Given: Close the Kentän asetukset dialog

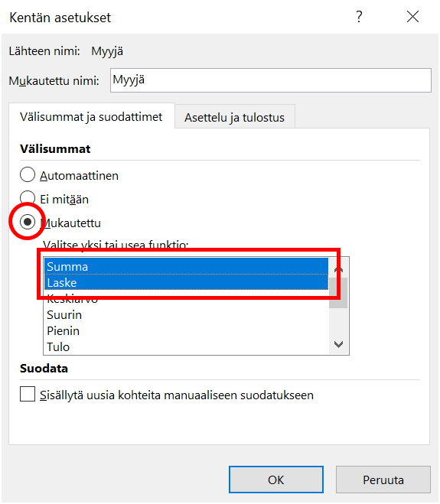Looking at the screenshot, I should 412,17.
